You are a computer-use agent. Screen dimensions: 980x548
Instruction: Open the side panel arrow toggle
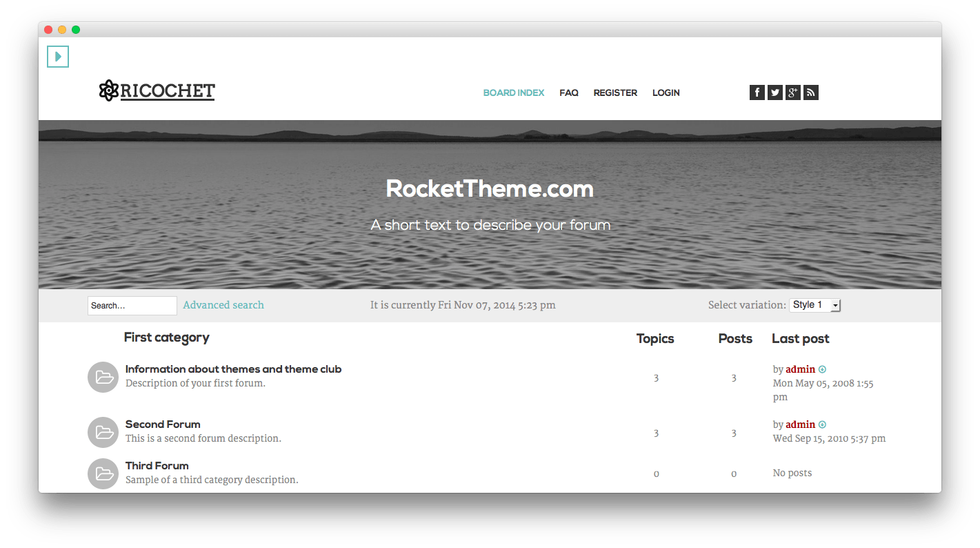pyautogui.click(x=58, y=57)
